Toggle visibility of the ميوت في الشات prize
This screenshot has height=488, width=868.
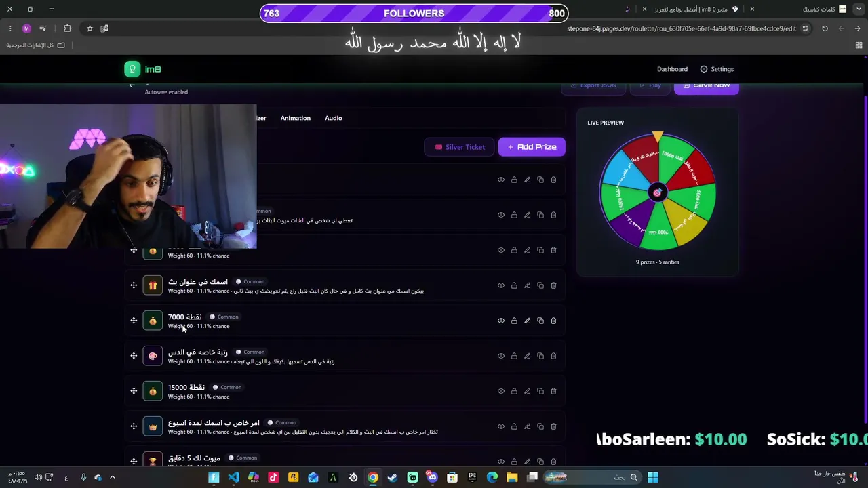pyautogui.click(x=501, y=215)
